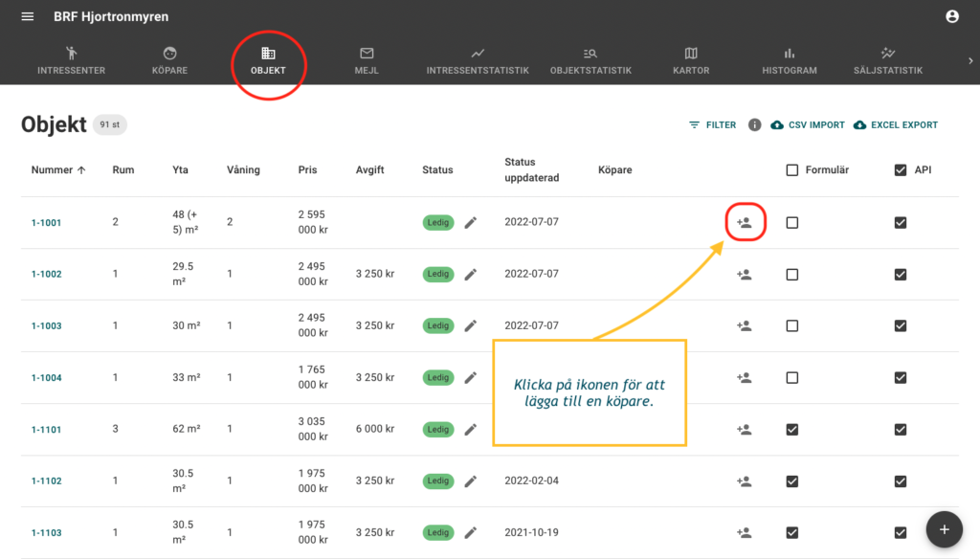Switch to the Intressenter tab
The image size is (980, 559).
coord(71,60)
